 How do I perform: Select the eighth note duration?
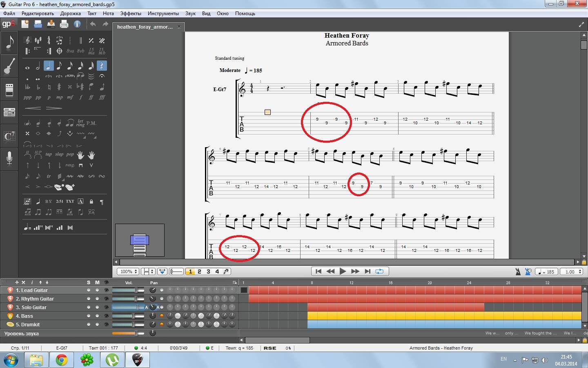pos(59,66)
